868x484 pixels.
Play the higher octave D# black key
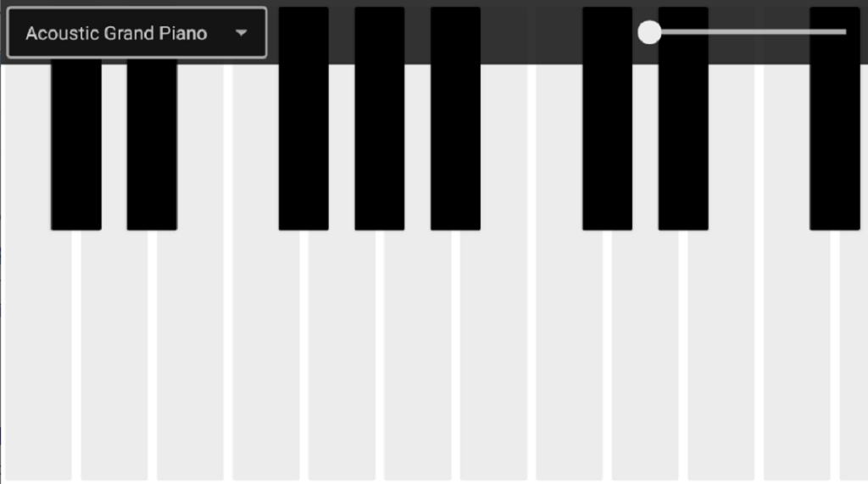683,119
